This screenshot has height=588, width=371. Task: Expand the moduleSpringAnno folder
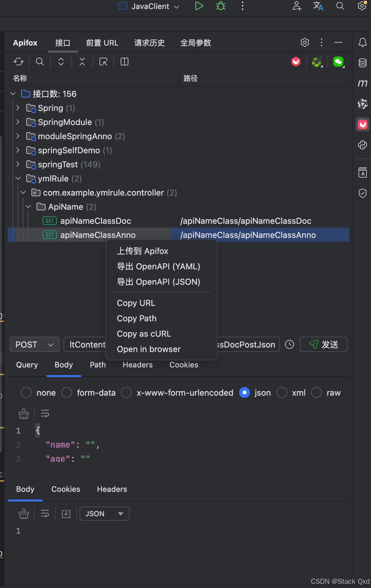coord(18,136)
